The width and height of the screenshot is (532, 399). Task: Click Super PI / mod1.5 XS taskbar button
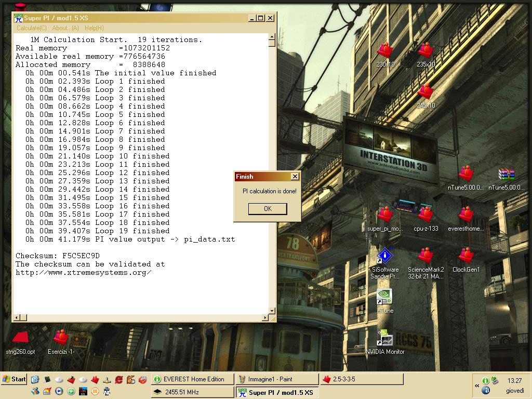click(277, 392)
